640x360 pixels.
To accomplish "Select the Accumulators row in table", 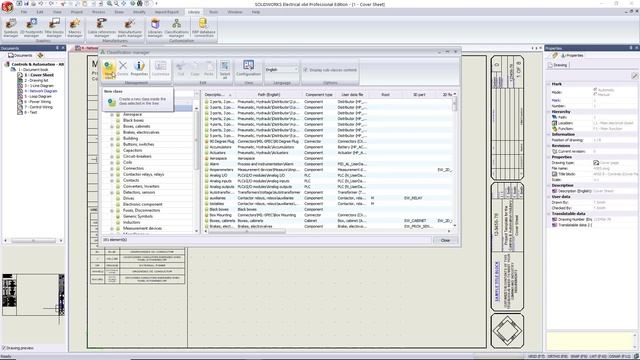I will [x=329, y=147].
